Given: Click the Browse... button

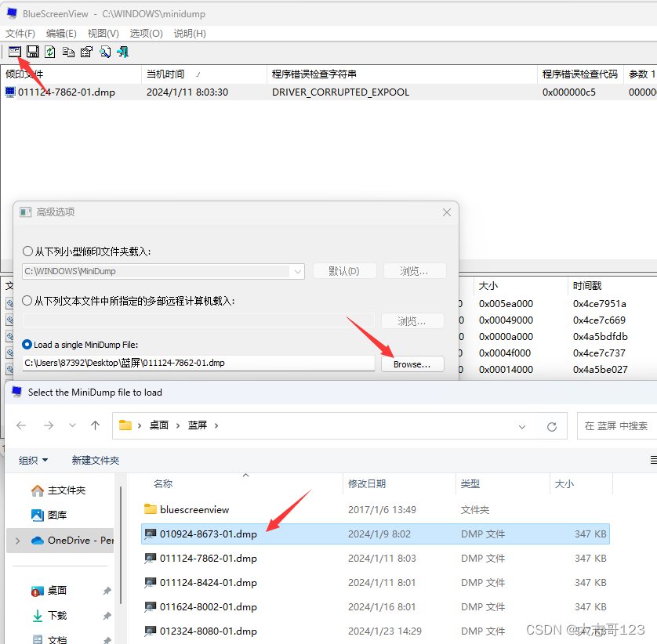Looking at the screenshot, I should point(412,364).
